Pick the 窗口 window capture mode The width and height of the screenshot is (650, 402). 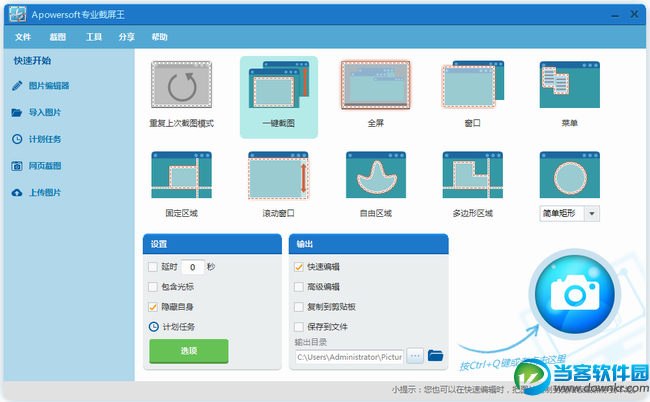(473, 85)
